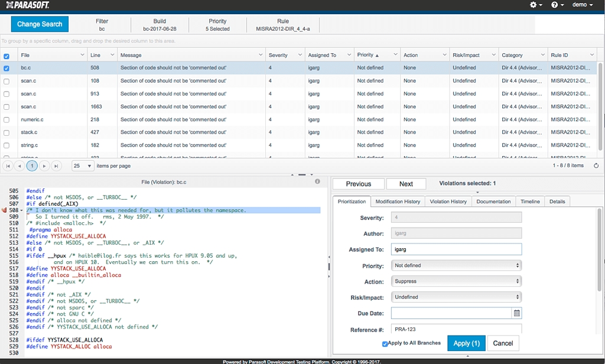605x364 pixels.
Task: Open the Risk/Impact Undefined dropdown
Action: pyautogui.click(x=456, y=297)
